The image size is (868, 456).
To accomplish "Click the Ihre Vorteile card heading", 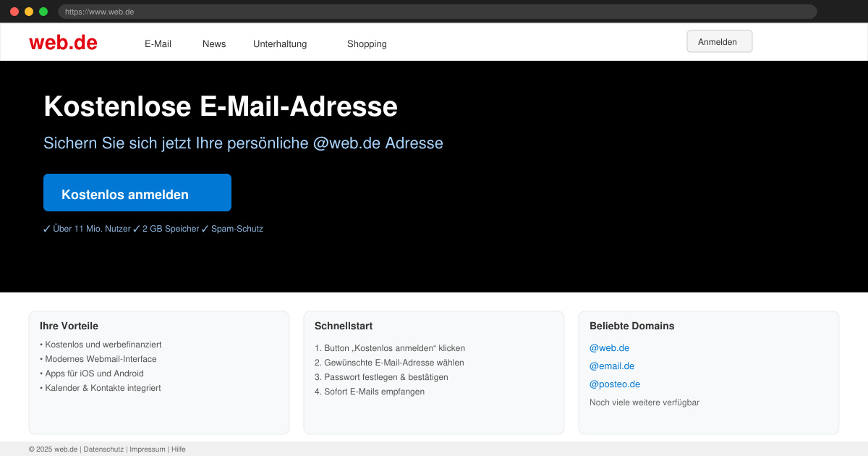I will coord(69,326).
